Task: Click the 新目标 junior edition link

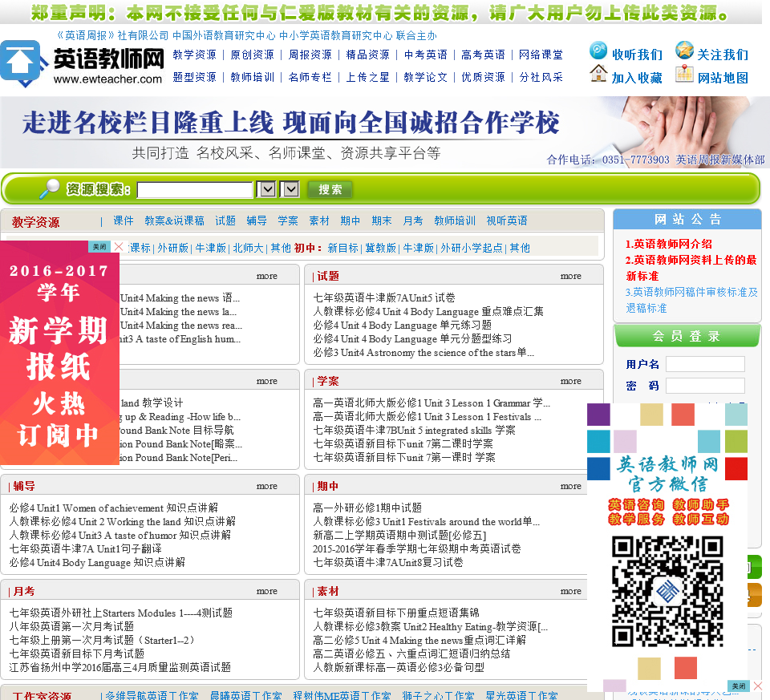Action: 343,248
